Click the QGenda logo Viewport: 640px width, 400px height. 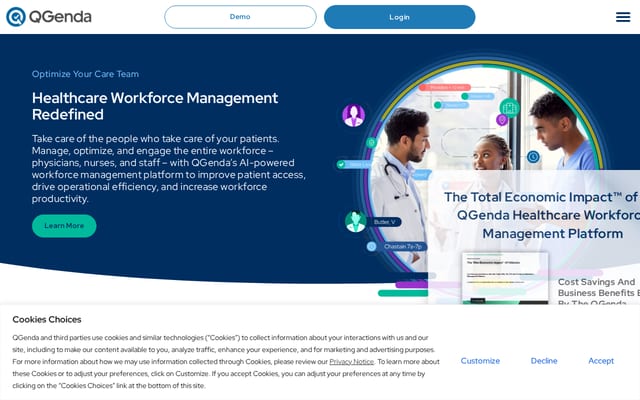pos(49,17)
